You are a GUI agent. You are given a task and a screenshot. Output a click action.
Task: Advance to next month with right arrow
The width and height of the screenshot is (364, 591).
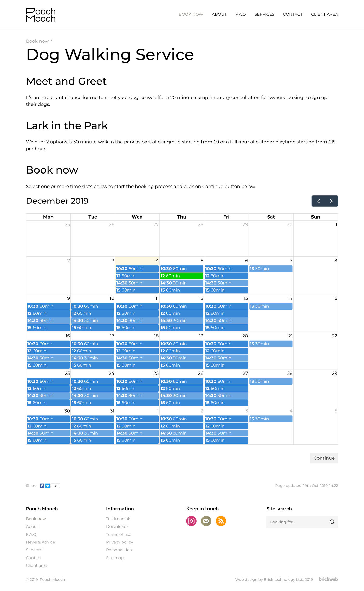pos(331,201)
